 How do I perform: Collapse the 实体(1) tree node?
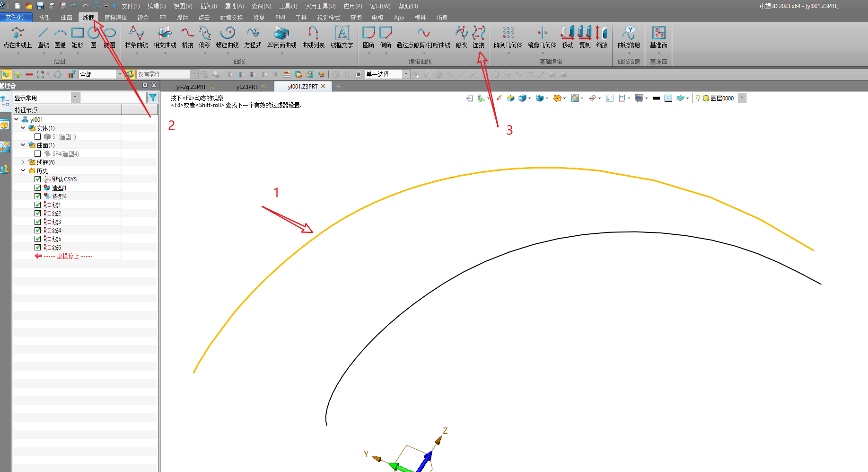[23, 128]
